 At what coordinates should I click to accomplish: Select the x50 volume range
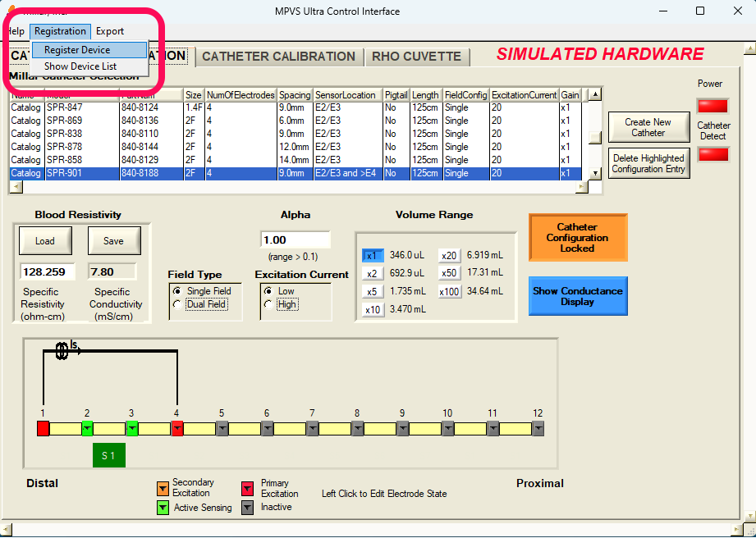[449, 273]
